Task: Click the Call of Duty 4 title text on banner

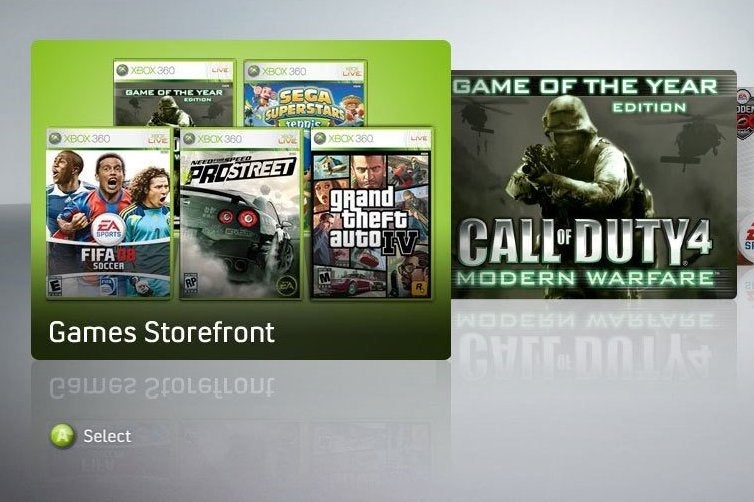Action: (x=583, y=242)
